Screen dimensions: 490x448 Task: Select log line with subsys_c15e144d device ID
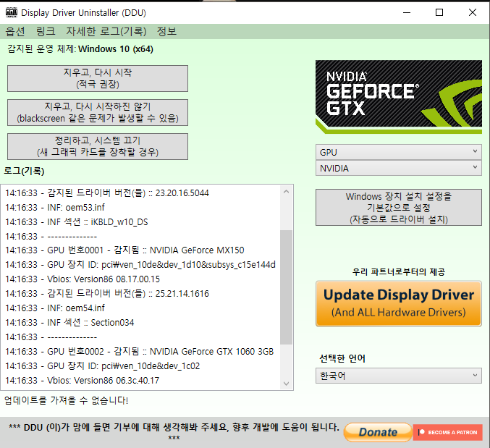[140, 265]
